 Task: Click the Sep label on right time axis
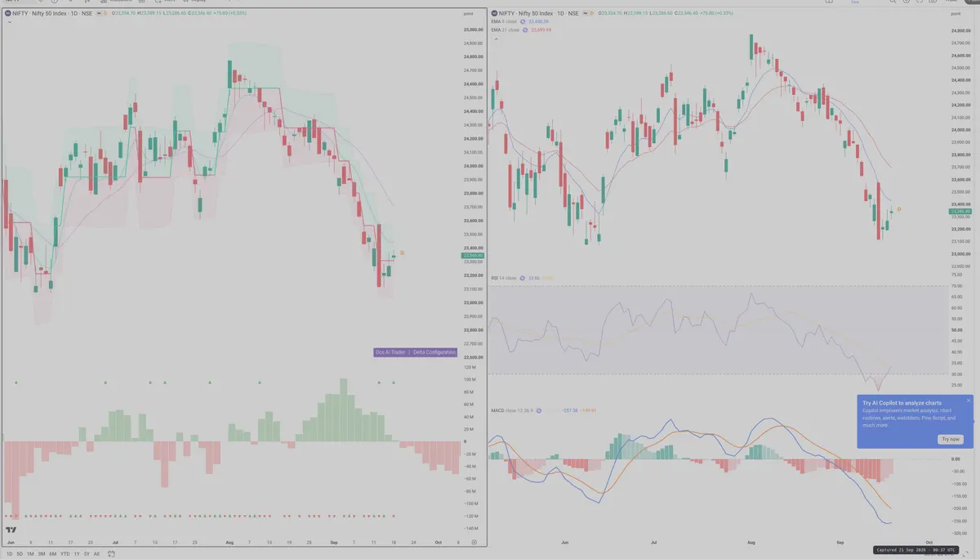pos(840,542)
